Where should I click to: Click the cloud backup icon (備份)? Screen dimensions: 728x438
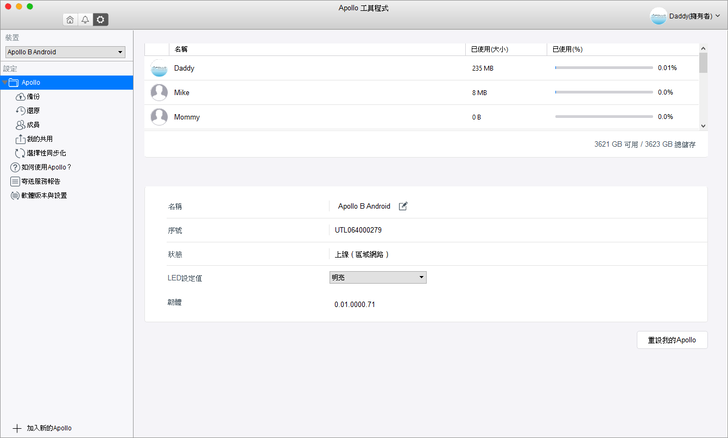tap(20, 97)
